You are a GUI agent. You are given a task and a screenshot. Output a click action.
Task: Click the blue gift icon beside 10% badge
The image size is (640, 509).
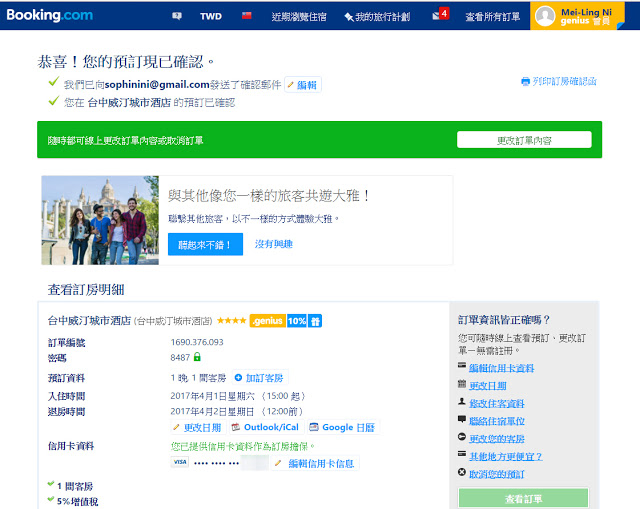pyautogui.click(x=316, y=321)
